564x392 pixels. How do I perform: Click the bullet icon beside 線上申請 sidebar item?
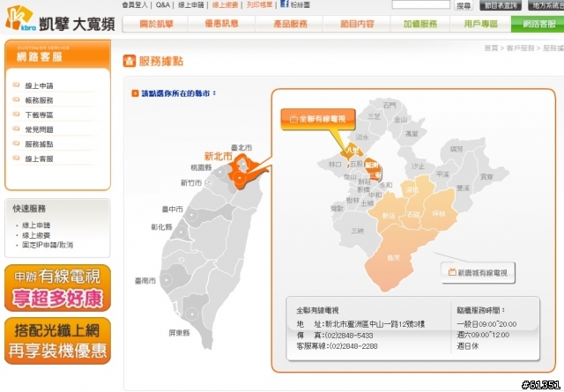coord(16,85)
